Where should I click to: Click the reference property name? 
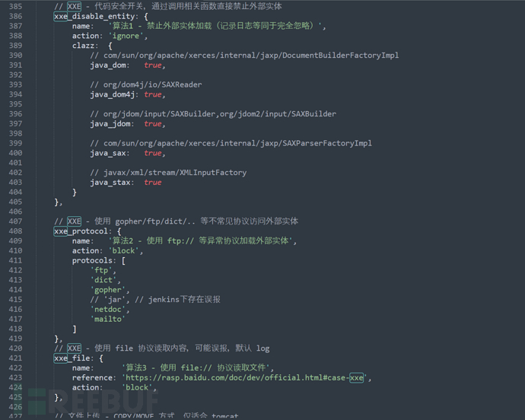point(92,378)
